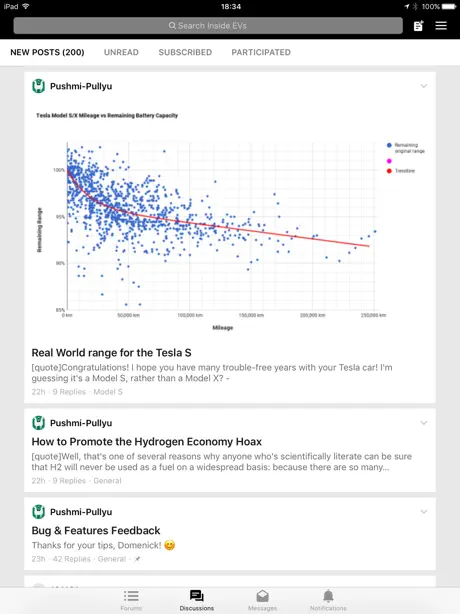Tap the new post compose icon

[418, 26]
